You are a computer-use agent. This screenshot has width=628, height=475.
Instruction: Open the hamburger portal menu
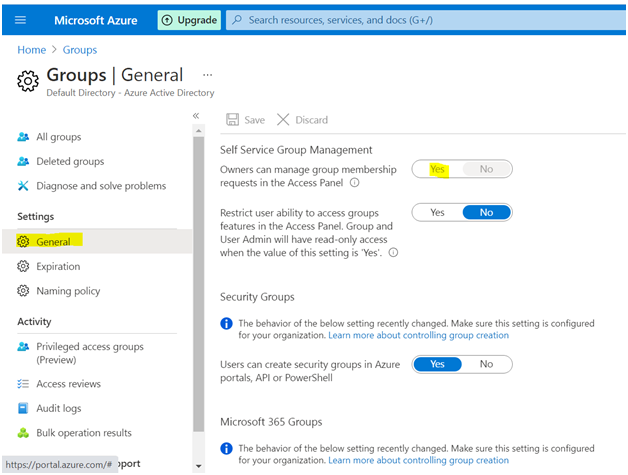[20, 20]
